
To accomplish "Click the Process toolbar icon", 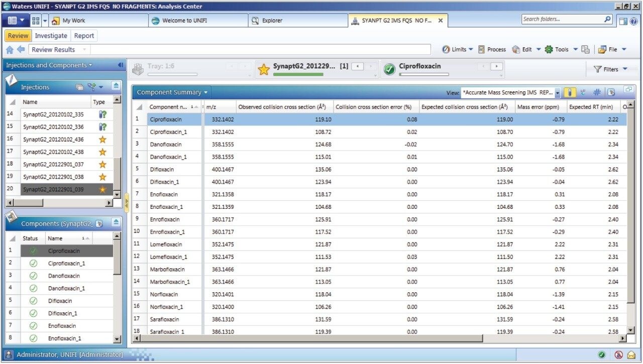I will pos(481,49).
